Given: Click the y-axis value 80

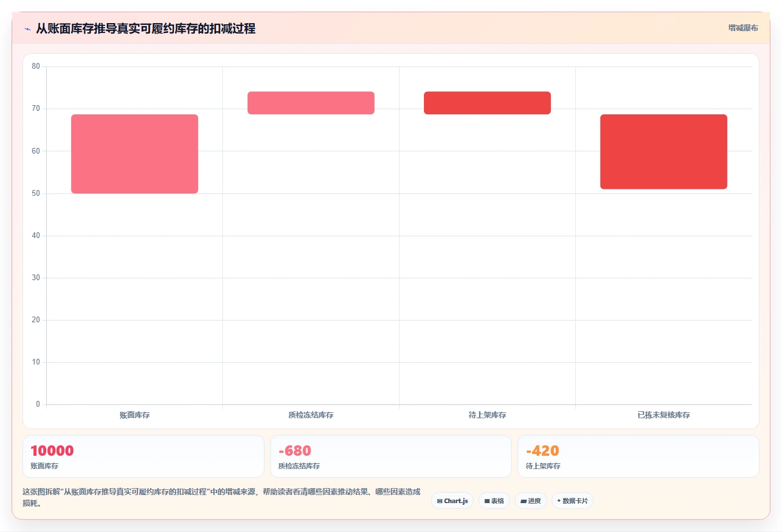Looking at the screenshot, I should (x=36, y=66).
